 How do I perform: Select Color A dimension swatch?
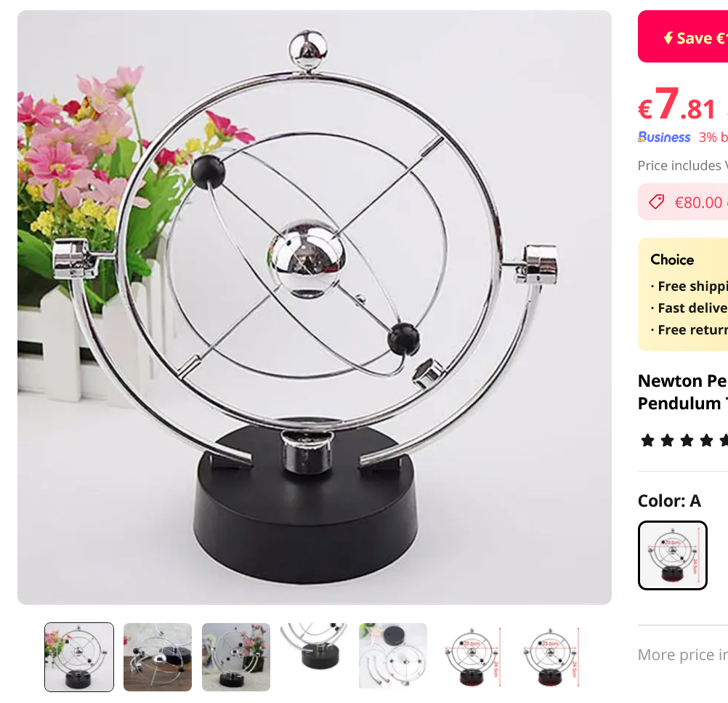tap(672, 555)
